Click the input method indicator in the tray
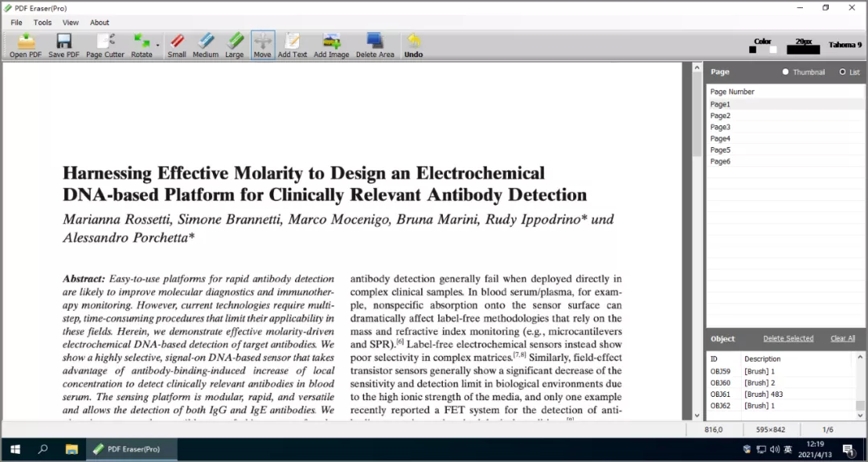This screenshot has height=462, width=868. tap(788, 449)
